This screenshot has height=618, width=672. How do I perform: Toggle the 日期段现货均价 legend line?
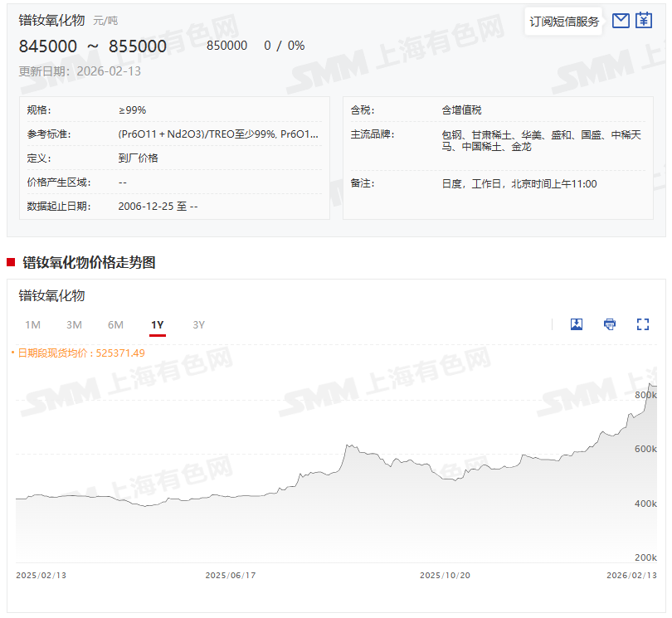(x=80, y=353)
